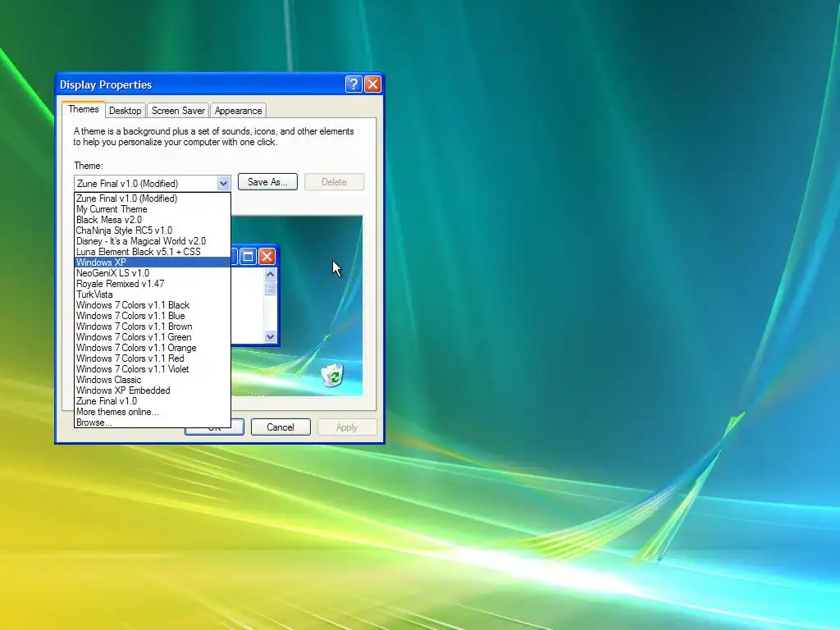The image size is (840, 630).
Task: Select Black Mesa v2.0 theme
Action: click(152, 220)
